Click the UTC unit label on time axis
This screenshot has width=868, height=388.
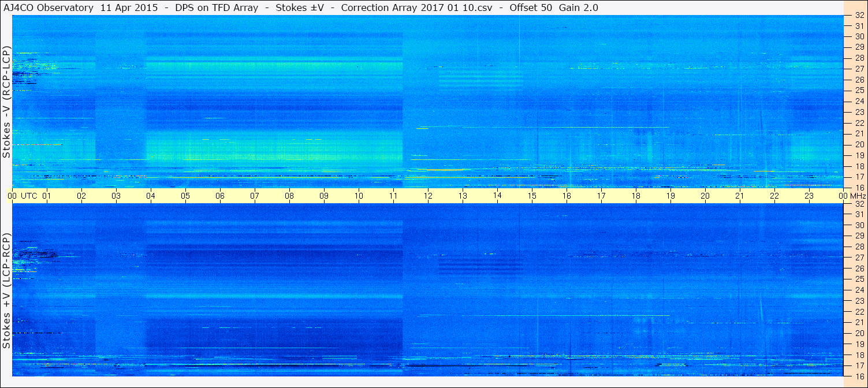tap(29, 196)
